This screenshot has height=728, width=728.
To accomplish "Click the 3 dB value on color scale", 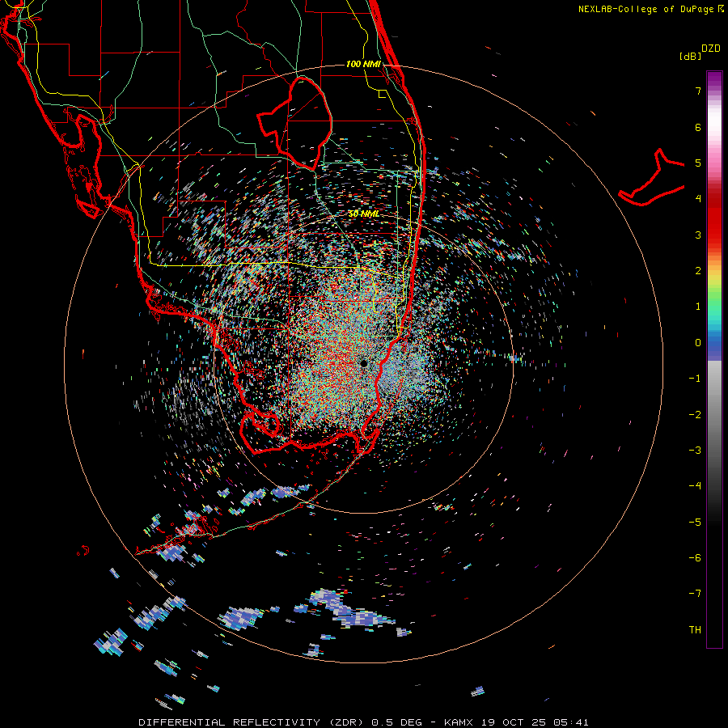I will click(x=698, y=235).
